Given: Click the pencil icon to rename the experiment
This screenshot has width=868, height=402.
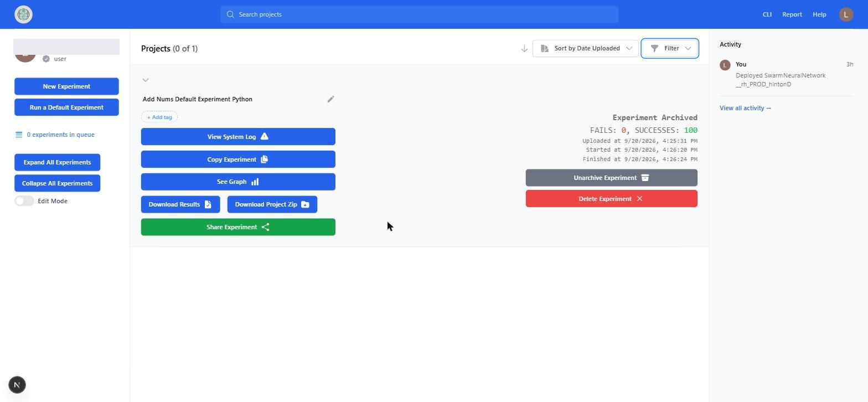Looking at the screenshot, I should coord(330,99).
